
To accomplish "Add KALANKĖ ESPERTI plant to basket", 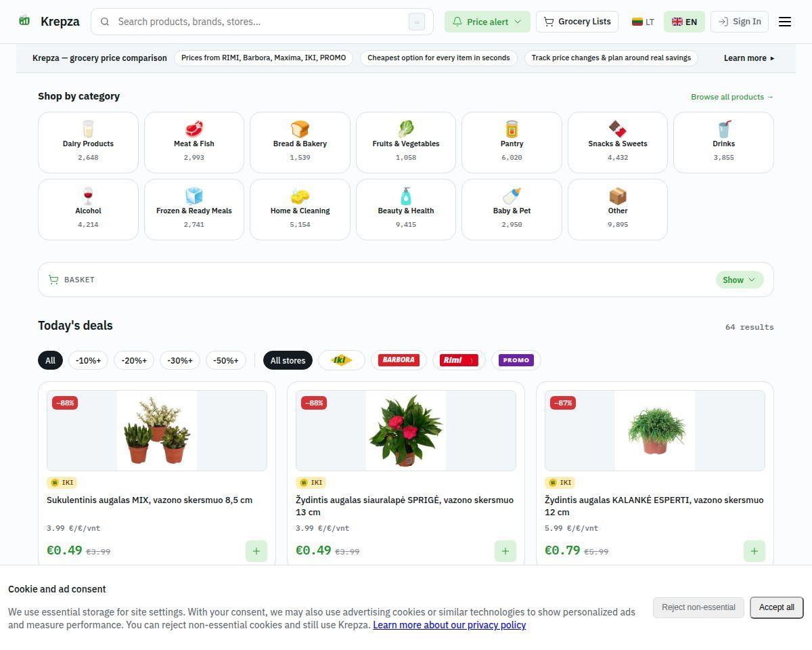I will click(x=754, y=551).
